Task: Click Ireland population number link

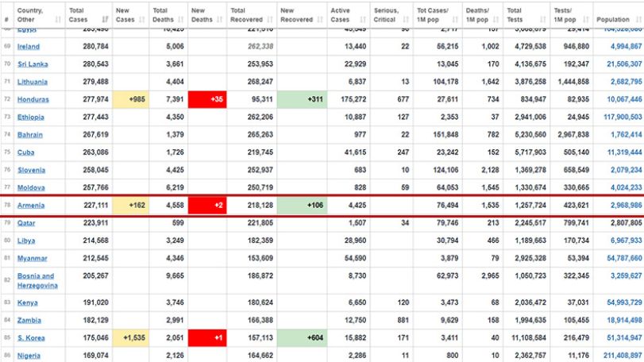Action: 626,46
